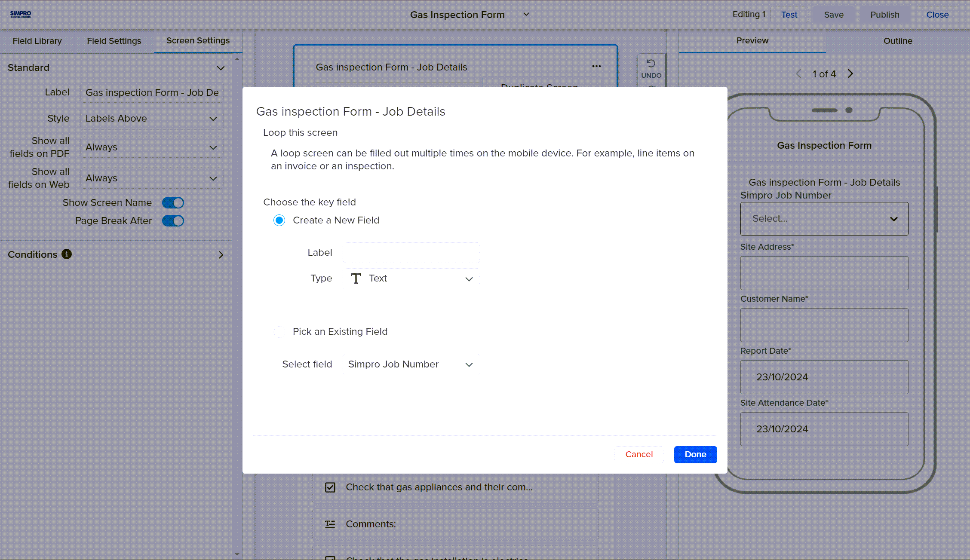970x560 pixels.
Task: Click the Customer Name input in preview
Action: [824, 325]
